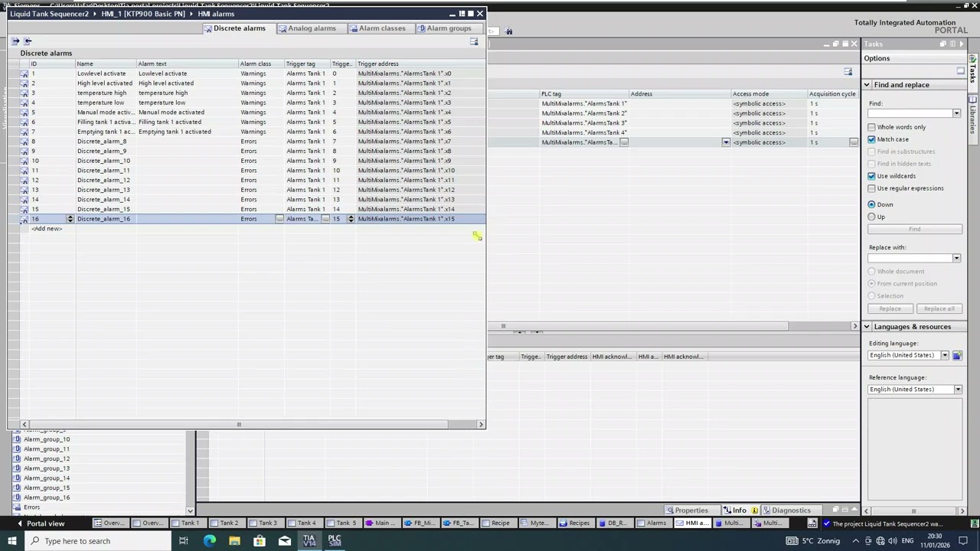Click browse button beside PLC tag AlarmsTa

click(624, 142)
